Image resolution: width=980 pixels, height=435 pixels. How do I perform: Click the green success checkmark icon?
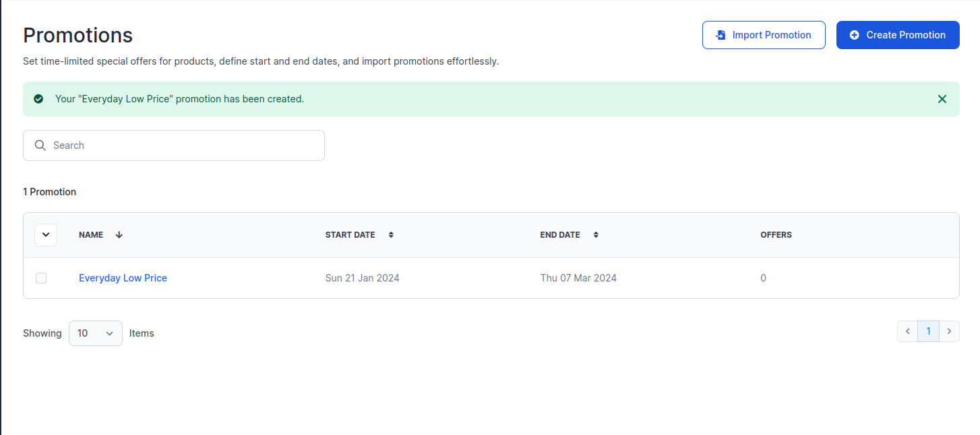click(x=38, y=99)
